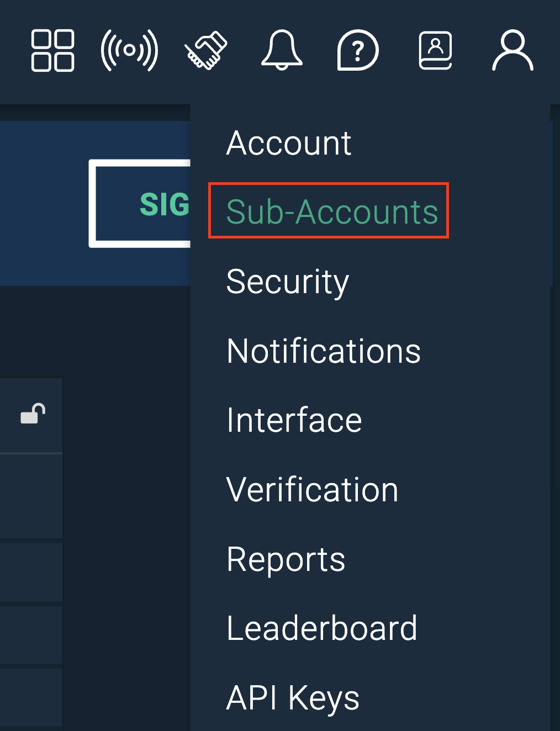Toggle the unlocked padlock icon
This screenshot has height=731, width=560.
point(33,414)
